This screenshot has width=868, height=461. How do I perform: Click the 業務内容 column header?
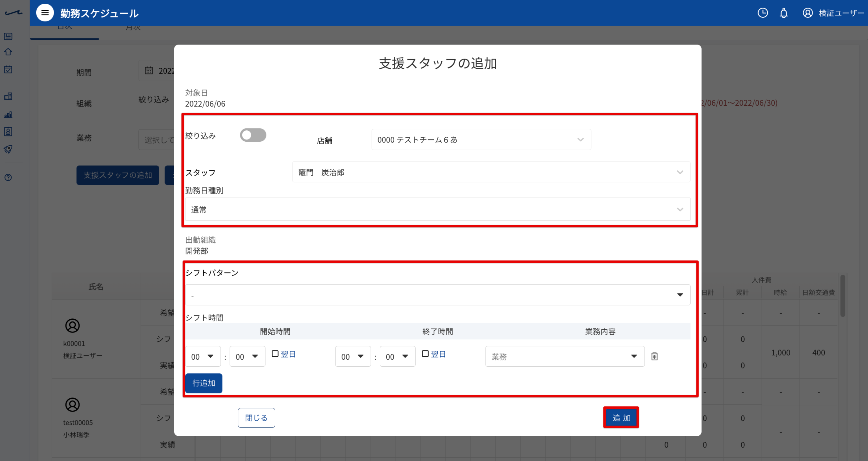click(x=600, y=332)
